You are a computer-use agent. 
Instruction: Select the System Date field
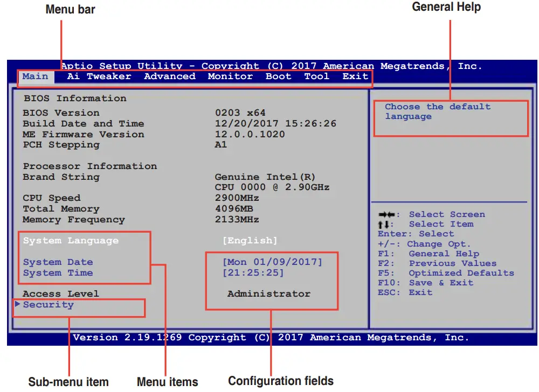(58, 262)
